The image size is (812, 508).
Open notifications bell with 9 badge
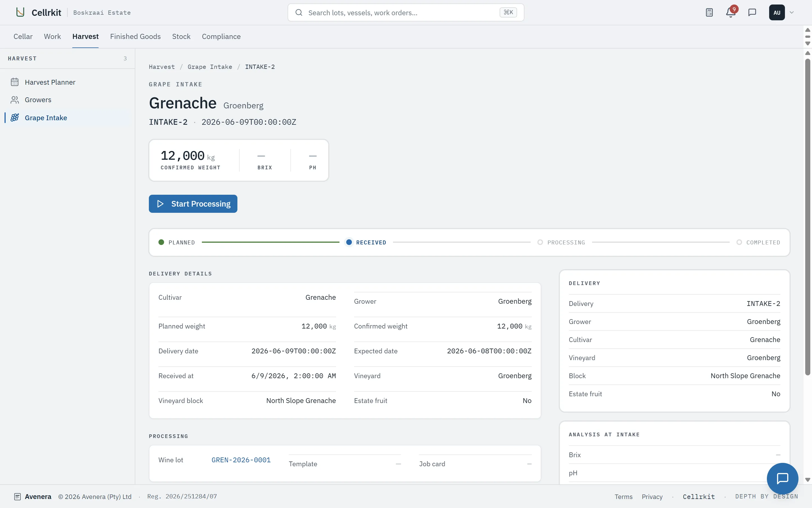click(731, 12)
